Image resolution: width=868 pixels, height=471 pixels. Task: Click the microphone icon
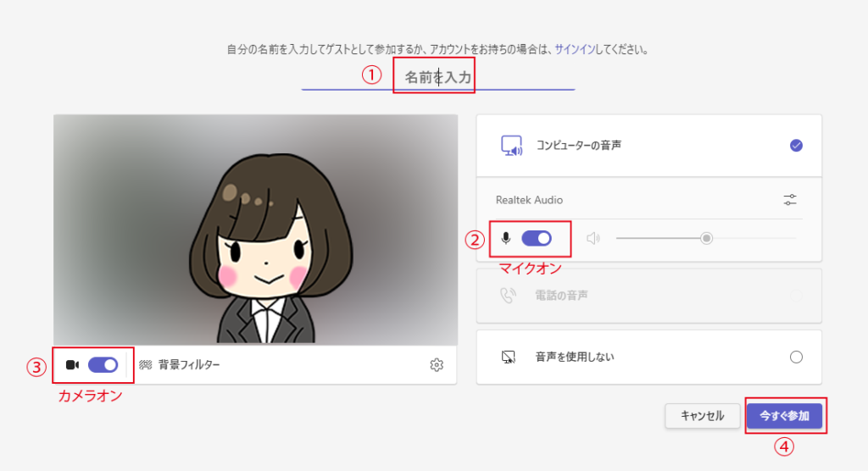506,238
